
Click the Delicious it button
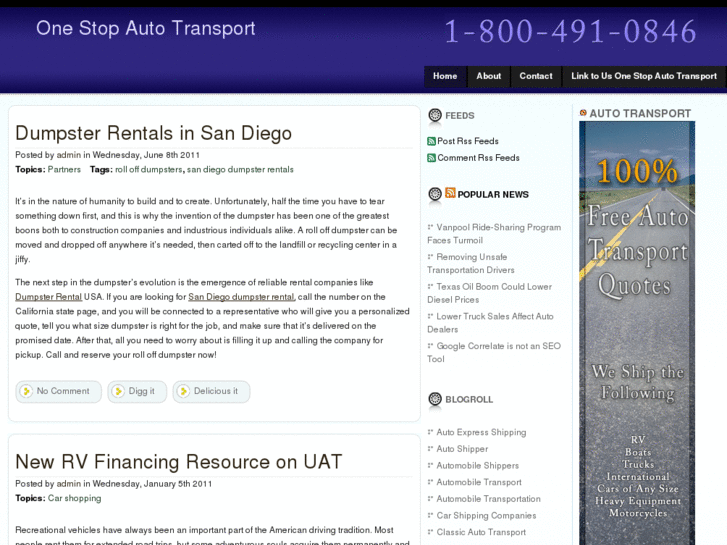[x=211, y=391]
